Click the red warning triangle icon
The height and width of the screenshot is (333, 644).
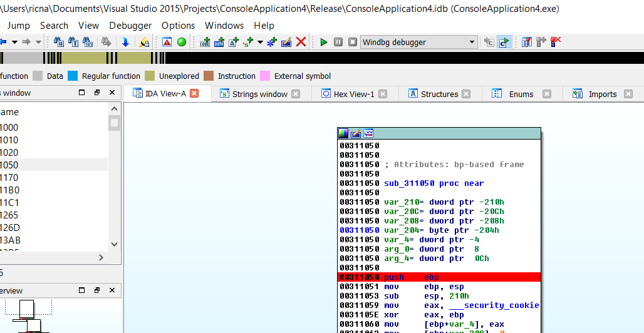[x=167, y=42]
